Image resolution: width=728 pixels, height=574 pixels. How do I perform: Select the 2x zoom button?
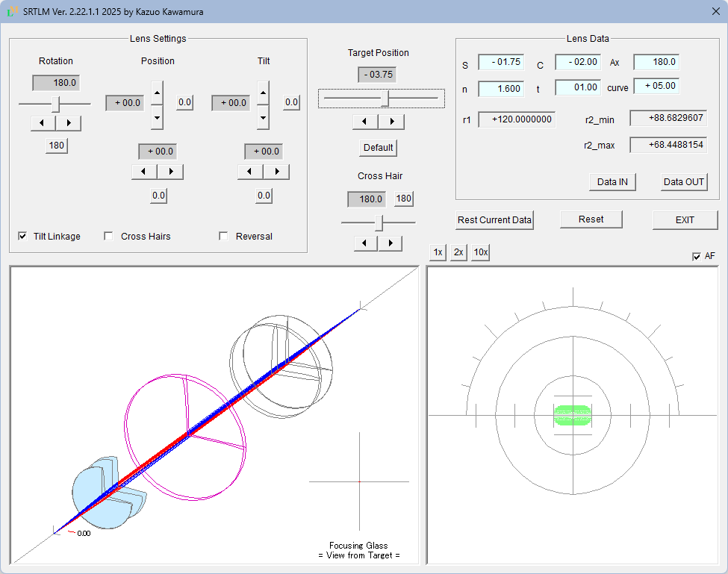tap(458, 252)
